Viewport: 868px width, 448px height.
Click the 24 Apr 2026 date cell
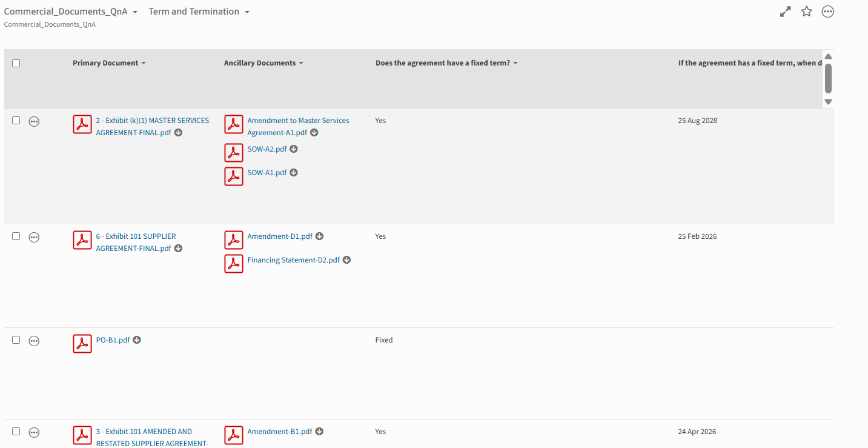(697, 432)
